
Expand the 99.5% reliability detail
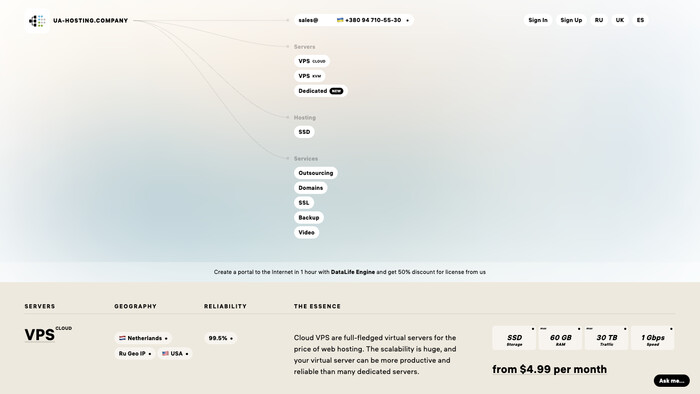pyautogui.click(x=221, y=338)
